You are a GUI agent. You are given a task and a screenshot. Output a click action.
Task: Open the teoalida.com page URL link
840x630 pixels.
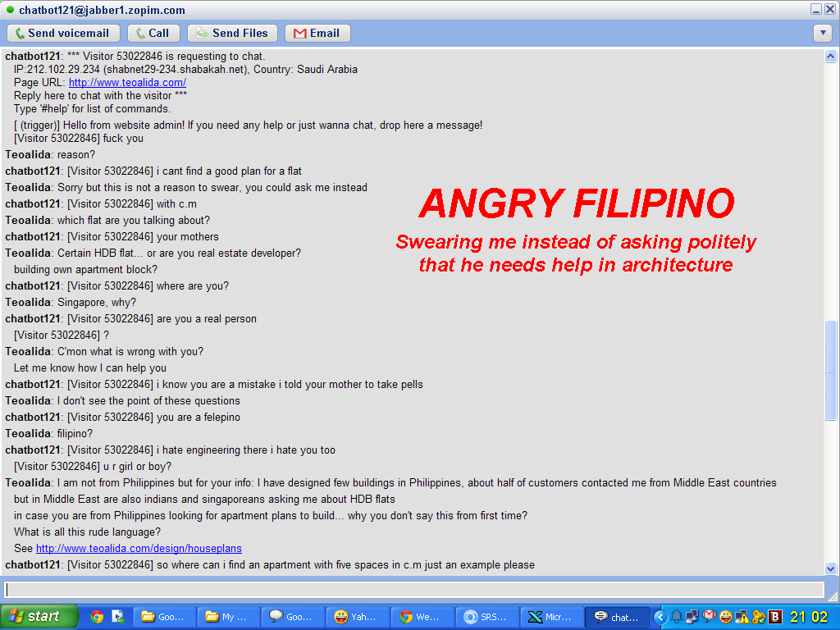pos(127,83)
